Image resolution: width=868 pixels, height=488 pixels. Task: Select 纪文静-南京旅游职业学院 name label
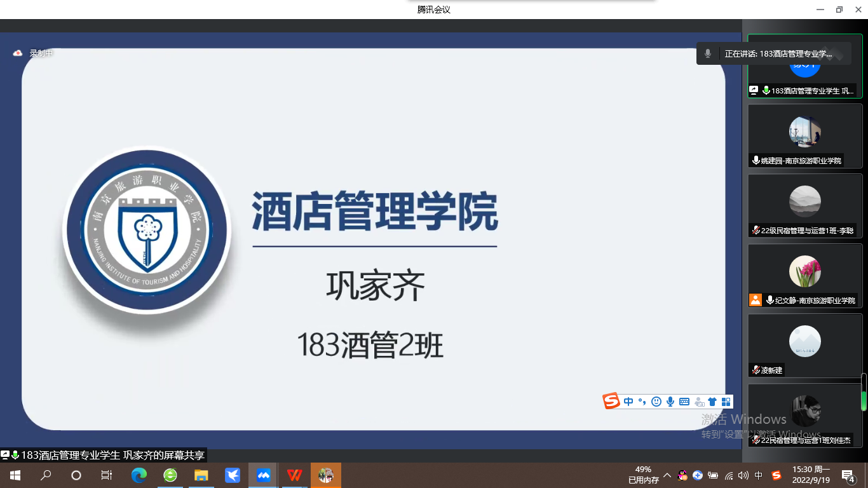coord(815,301)
